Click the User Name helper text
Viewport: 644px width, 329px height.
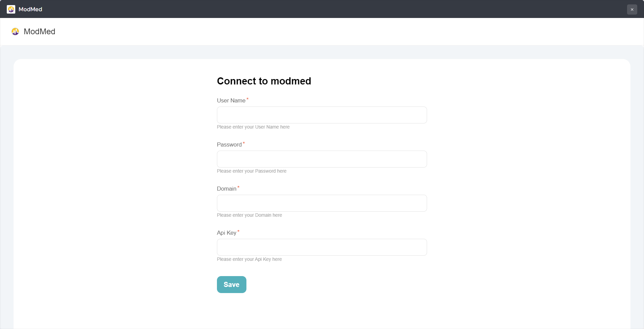[253, 127]
